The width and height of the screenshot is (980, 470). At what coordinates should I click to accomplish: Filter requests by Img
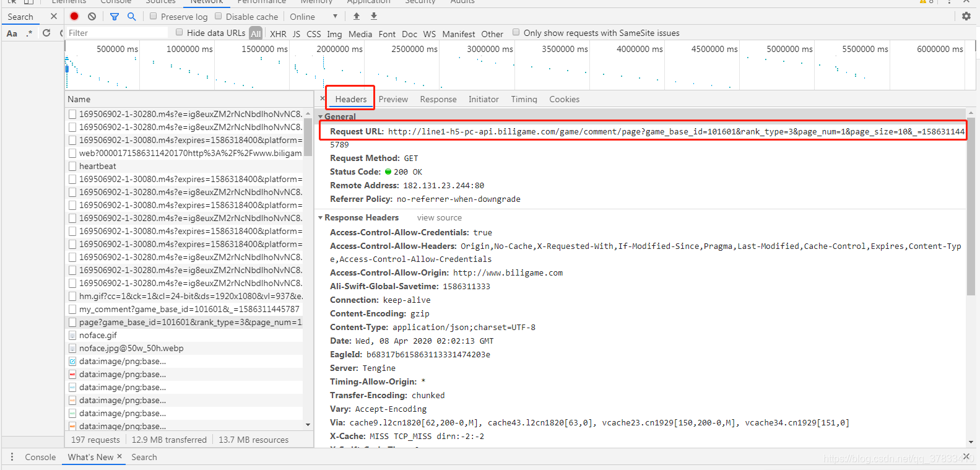point(334,34)
